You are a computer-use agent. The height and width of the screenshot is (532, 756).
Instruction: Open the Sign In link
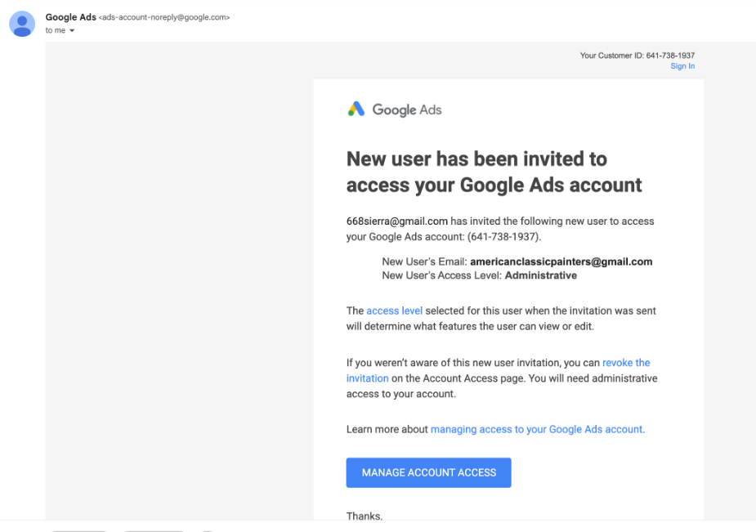pyautogui.click(x=682, y=66)
